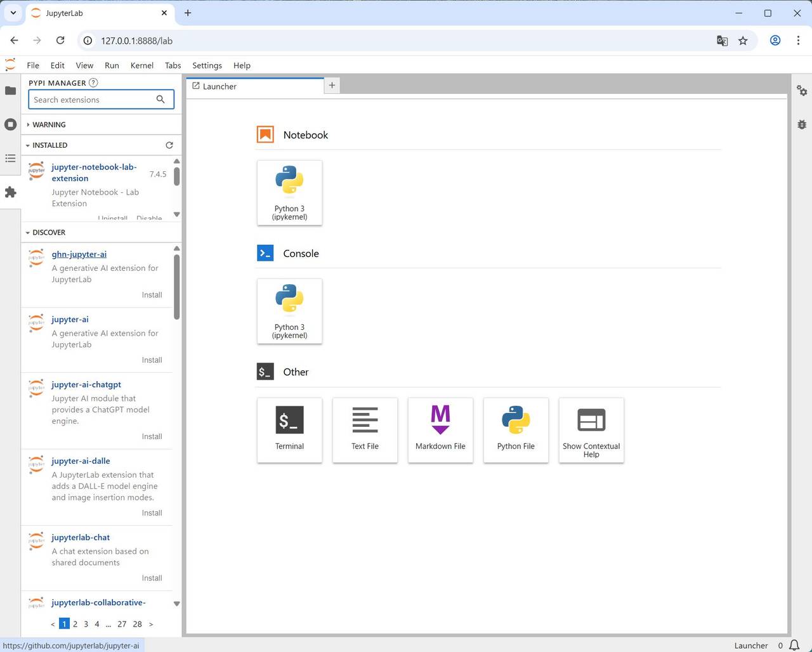Viewport: 812px width, 652px height.
Task: Launch a Python 3 console from Launcher
Action: [x=289, y=311]
